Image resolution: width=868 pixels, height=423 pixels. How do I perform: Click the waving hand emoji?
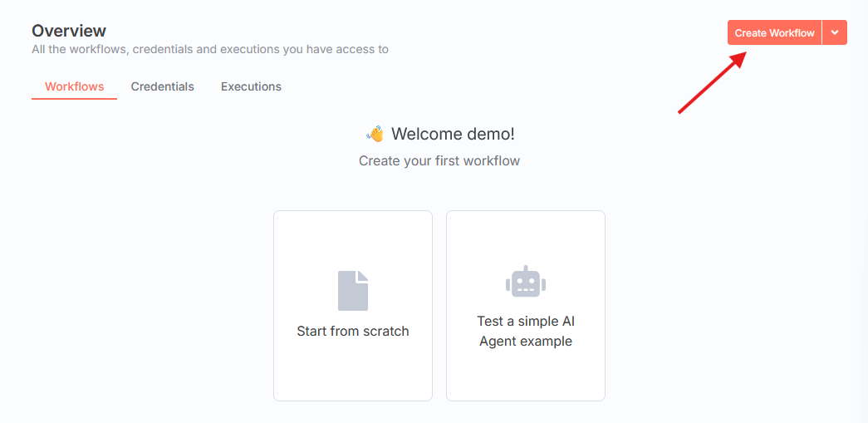pyautogui.click(x=375, y=134)
